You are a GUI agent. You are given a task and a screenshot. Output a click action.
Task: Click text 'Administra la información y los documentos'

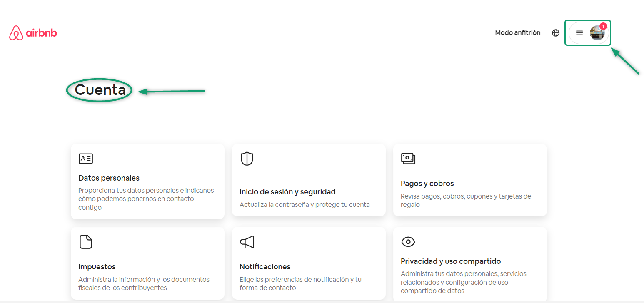pos(144,279)
